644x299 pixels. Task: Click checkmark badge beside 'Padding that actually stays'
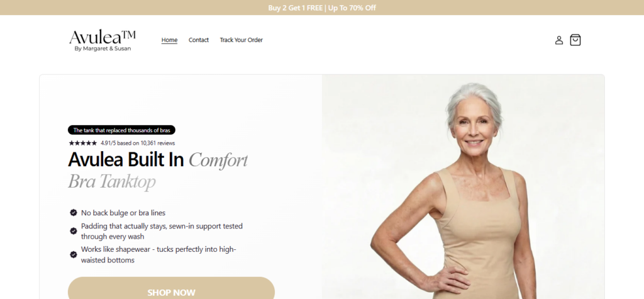click(x=74, y=231)
